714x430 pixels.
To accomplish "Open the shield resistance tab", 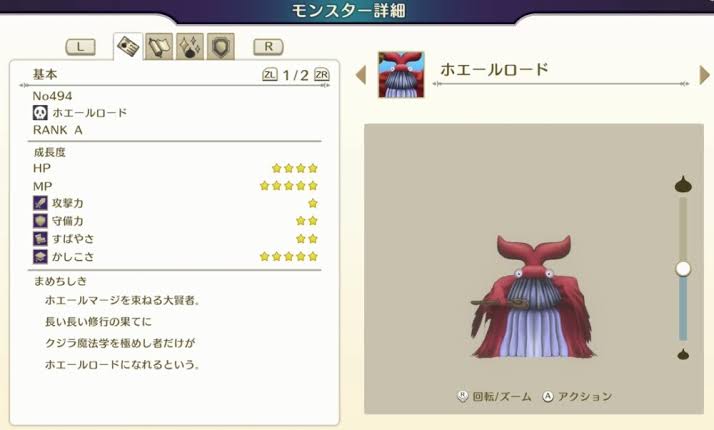I will [x=221, y=46].
